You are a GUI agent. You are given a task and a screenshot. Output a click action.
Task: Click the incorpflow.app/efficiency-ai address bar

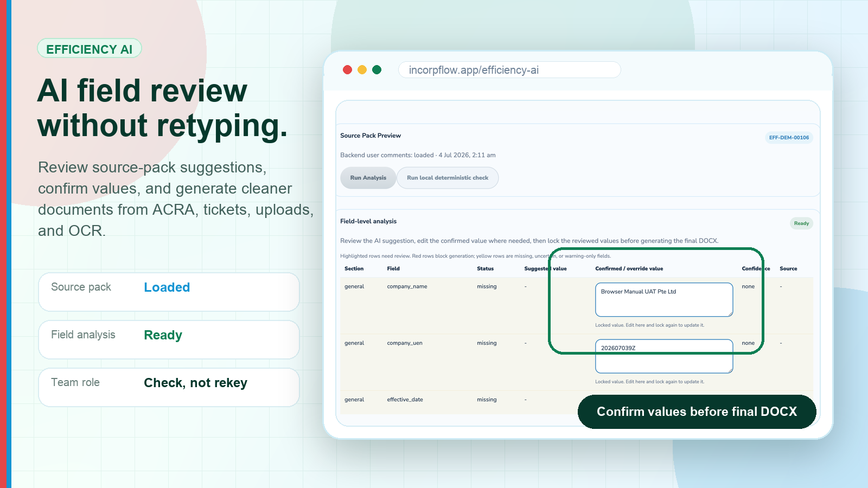tap(509, 70)
